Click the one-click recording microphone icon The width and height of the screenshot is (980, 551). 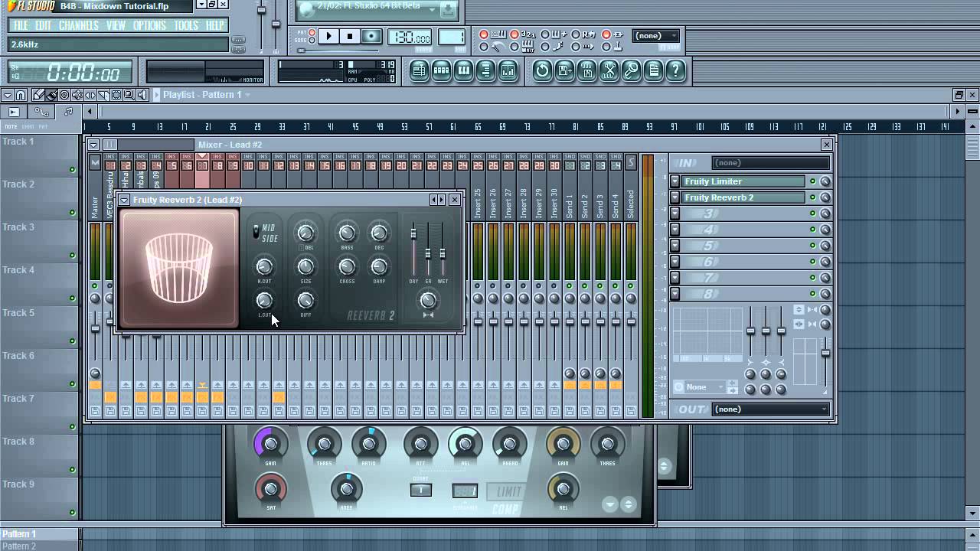(631, 71)
